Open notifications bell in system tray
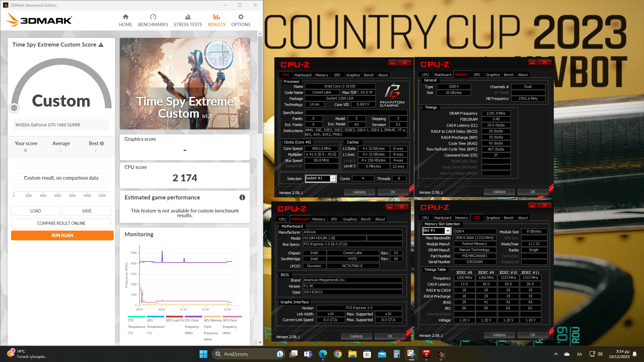Screen dimensions: 644x362 pyautogui.click(x=635, y=354)
